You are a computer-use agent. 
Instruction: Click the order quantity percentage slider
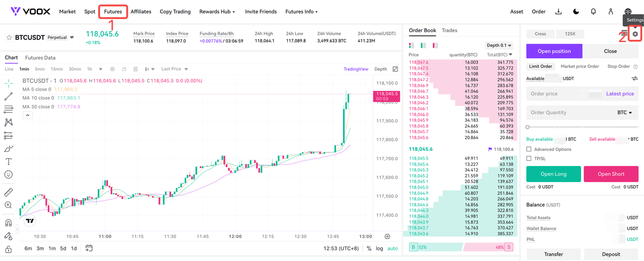[x=582, y=127]
